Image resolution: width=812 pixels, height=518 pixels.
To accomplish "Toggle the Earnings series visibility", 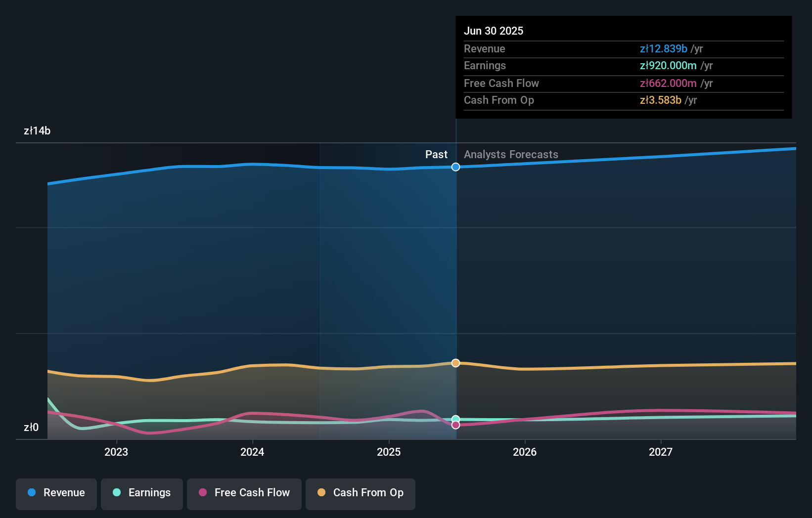I will (142, 493).
